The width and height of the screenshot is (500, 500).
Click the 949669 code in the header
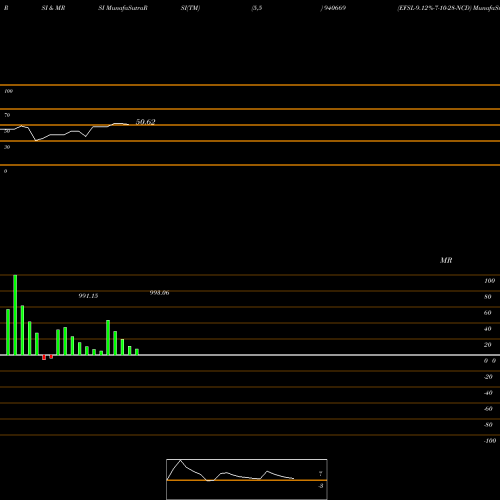(334, 8)
